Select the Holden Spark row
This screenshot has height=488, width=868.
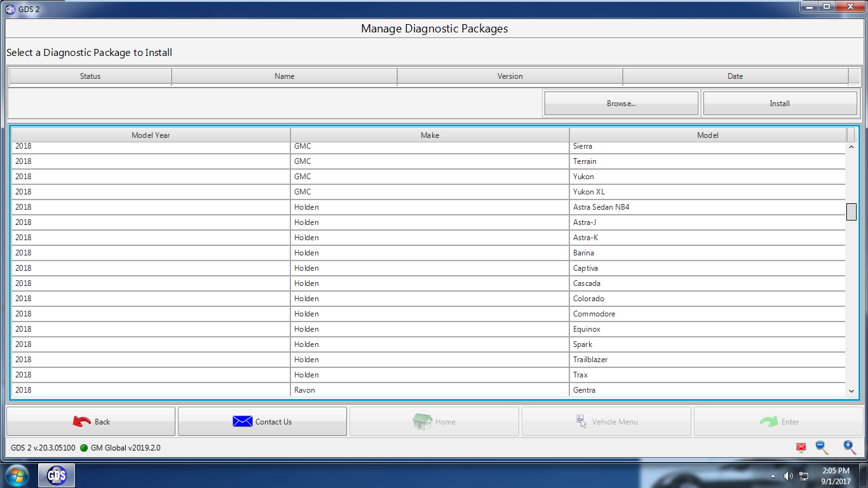(x=428, y=344)
